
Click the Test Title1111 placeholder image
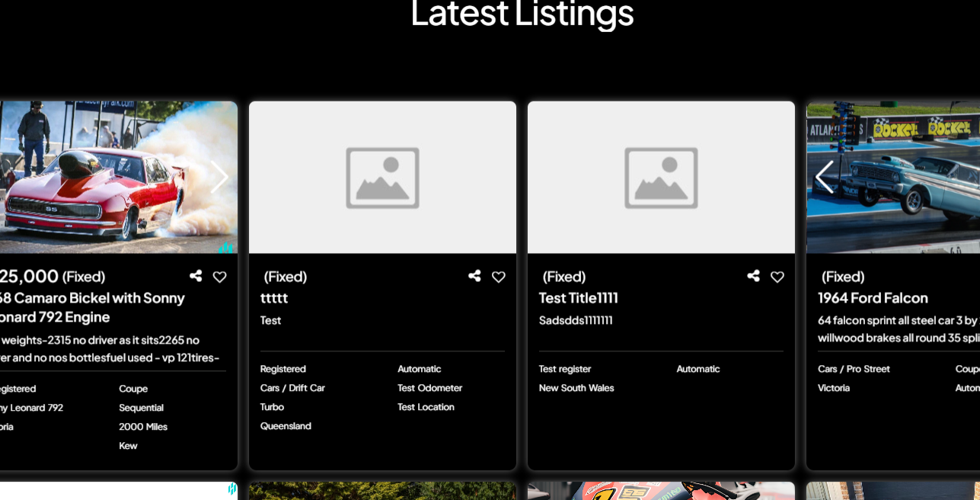tap(661, 178)
